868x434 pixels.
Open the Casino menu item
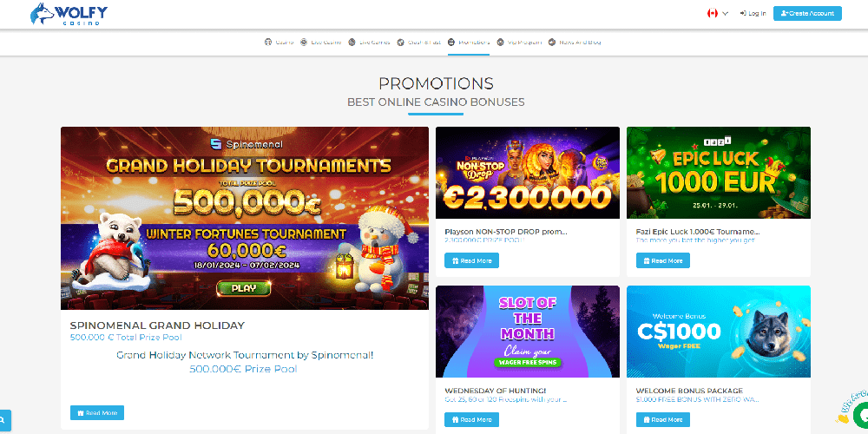(x=279, y=42)
